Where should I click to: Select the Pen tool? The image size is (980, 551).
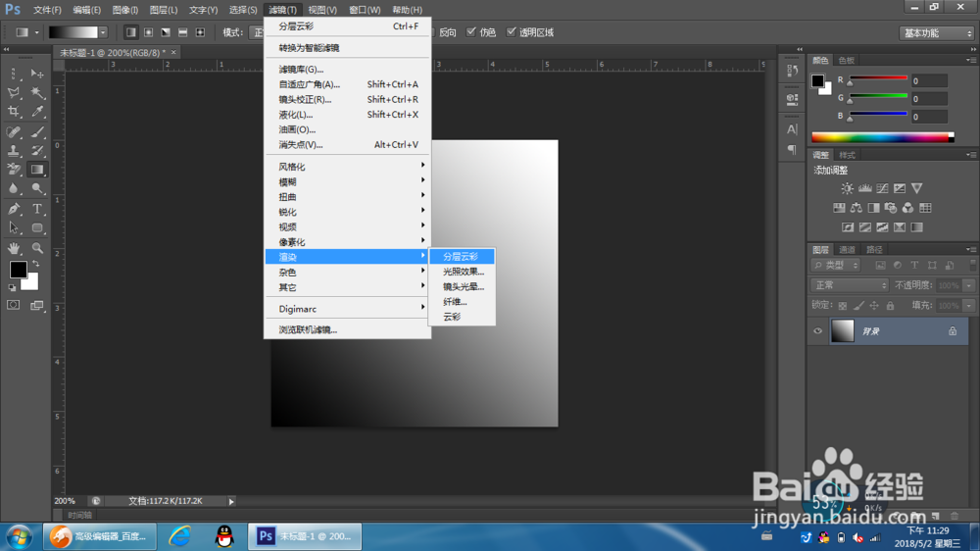[14, 209]
